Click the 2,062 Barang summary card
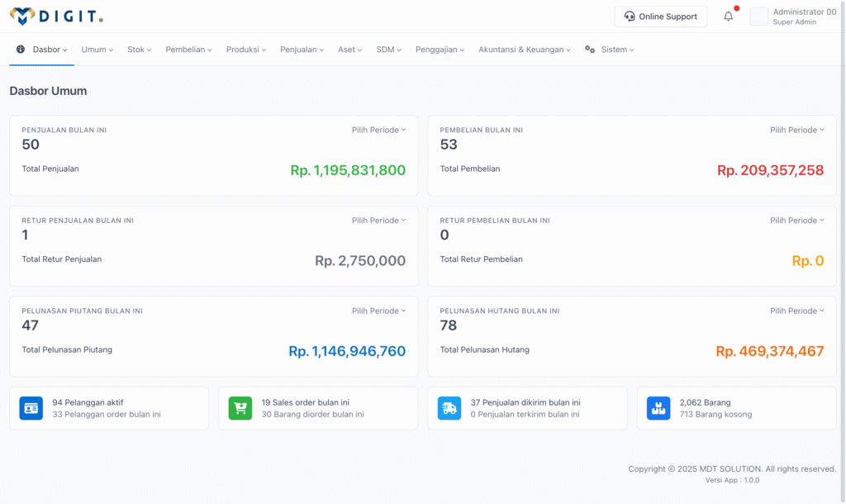846x504 pixels. [x=736, y=408]
